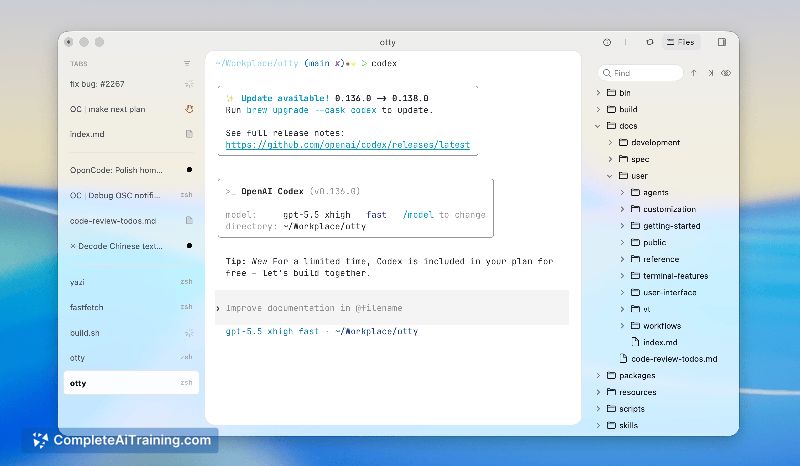Select the 'fix bug: #2267' tab
Screen dimensions: 800x466
(131, 84)
